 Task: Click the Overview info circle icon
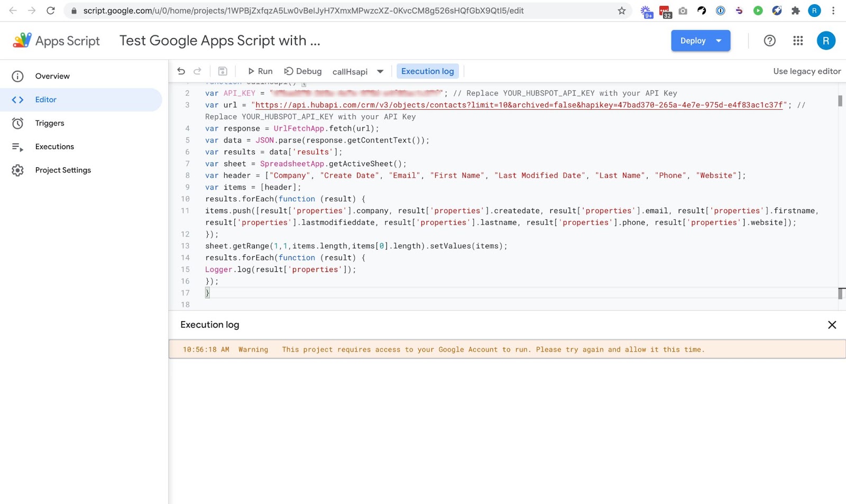[x=18, y=76]
